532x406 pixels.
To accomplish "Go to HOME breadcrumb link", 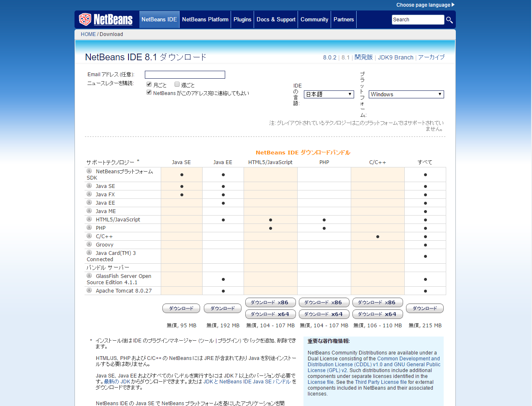I will pos(88,34).
